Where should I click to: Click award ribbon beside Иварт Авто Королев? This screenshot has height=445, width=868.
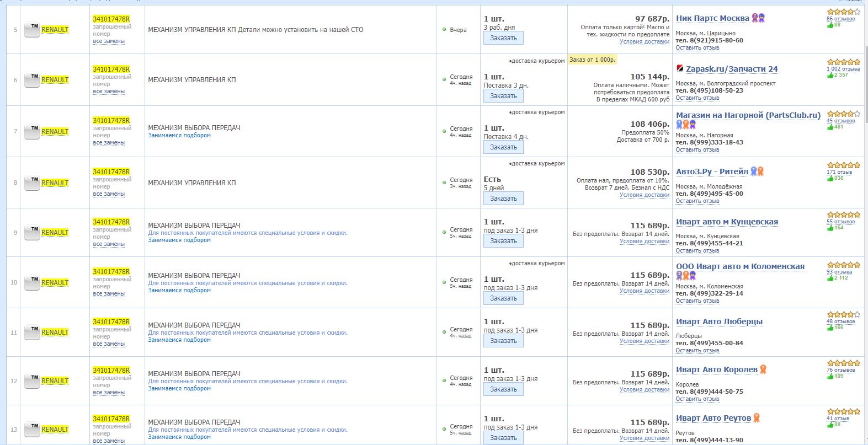(763, 369)
